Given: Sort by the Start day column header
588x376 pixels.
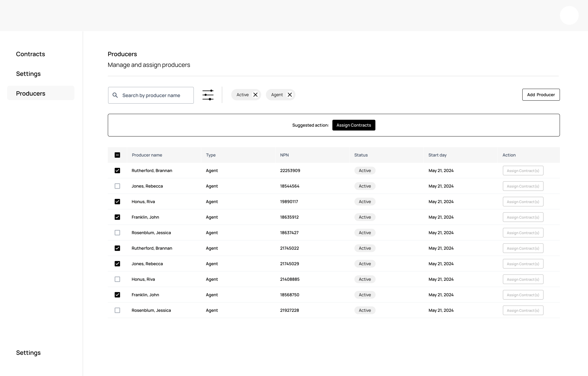Looking at the screenshot, I should (437, 155).
